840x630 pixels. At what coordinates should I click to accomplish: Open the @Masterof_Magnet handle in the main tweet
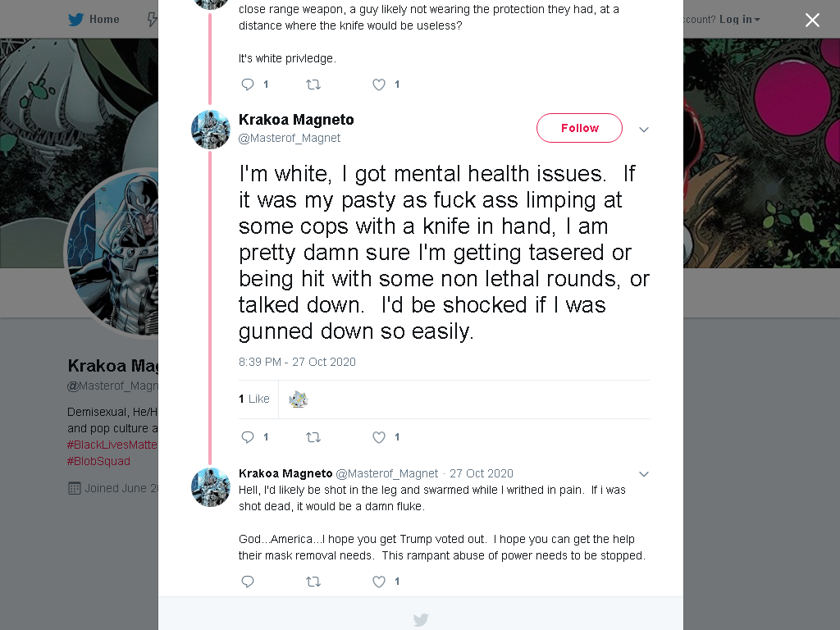290,138
